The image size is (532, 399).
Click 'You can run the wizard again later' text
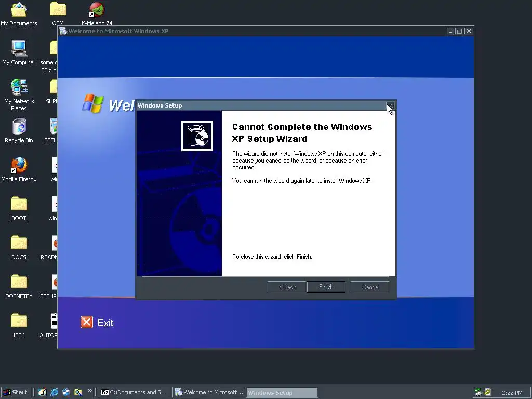click(302, 181)
